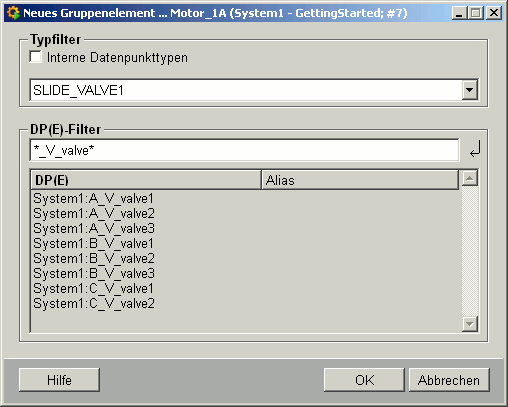The height and width of the screenshot is (407, 508).
Task: Click the Alias column header
Action: (x=360, y=180)
